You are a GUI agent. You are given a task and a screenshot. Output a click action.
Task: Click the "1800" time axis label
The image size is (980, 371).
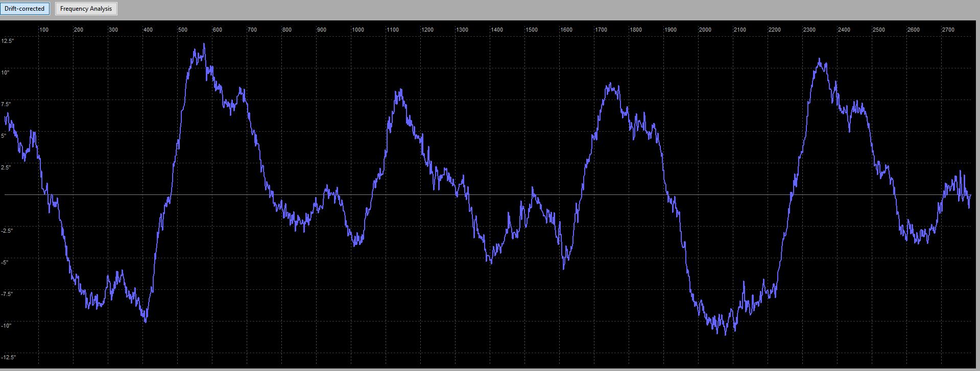636,30
